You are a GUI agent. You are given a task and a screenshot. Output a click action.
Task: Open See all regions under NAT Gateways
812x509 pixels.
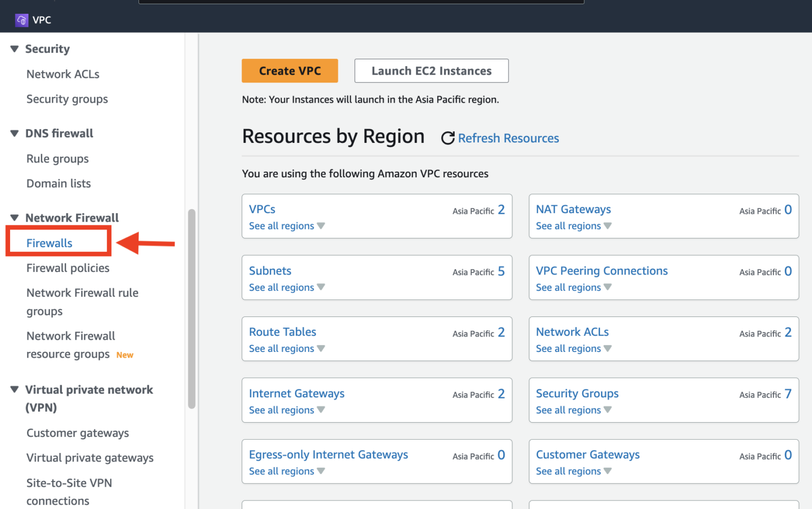568,225
